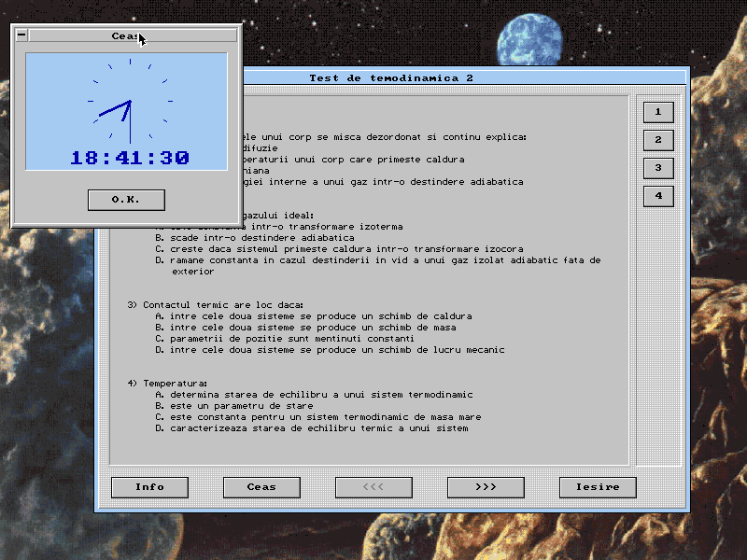
Task: Exit the test with Iesire
Action: [598, 487]
